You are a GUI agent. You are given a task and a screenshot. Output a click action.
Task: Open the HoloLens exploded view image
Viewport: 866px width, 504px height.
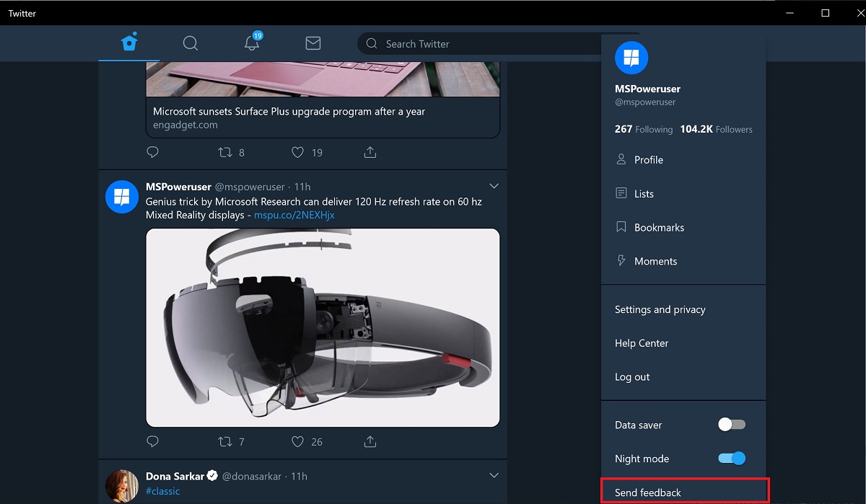tap(323, 328)
